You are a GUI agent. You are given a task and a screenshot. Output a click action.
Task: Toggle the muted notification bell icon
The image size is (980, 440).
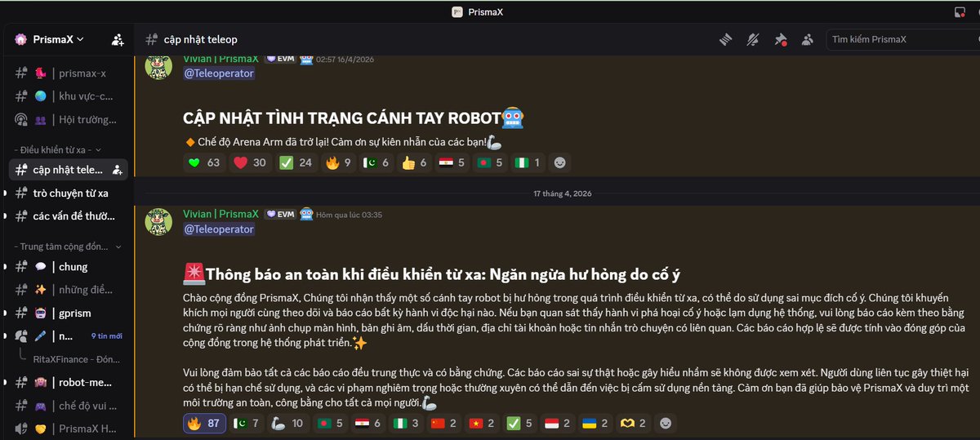click(753, 39)
